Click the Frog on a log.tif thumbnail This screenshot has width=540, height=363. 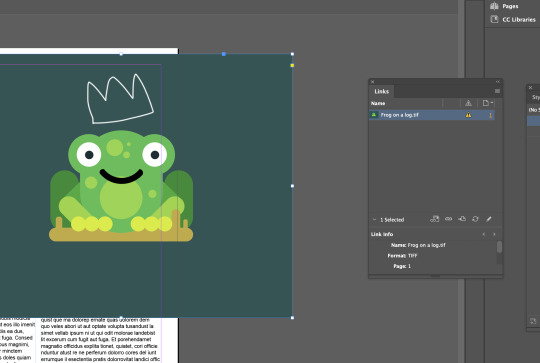click(374, 115)
